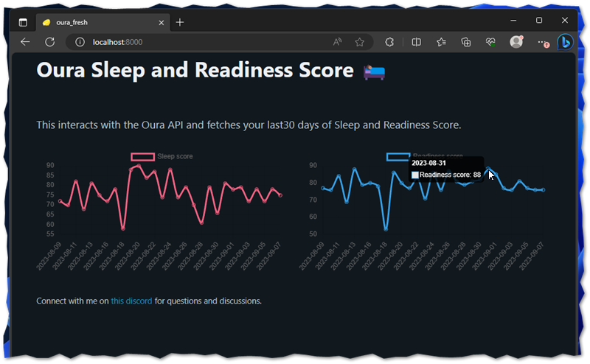590x364 pixels.
Task: Refresh the localhost page
Action: [x=50, y=42]
